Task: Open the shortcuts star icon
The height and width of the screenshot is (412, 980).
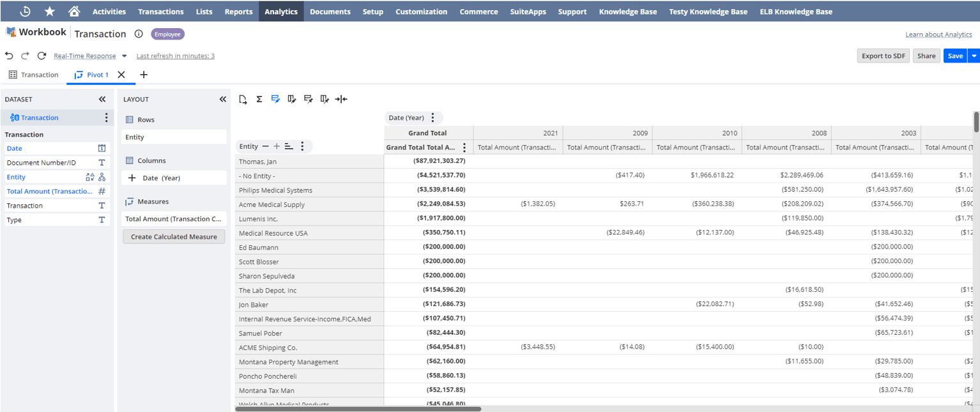Action: [49, 11]
